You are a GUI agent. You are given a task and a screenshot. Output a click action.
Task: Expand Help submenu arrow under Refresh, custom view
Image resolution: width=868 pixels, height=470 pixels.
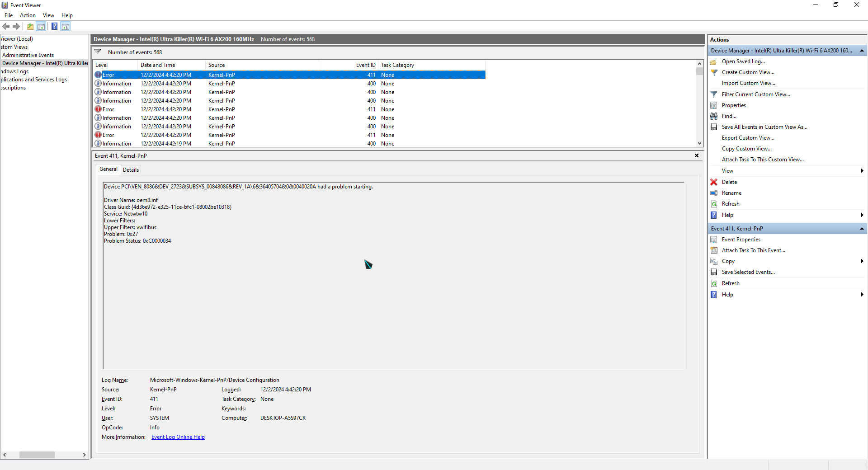coord(862,215)
